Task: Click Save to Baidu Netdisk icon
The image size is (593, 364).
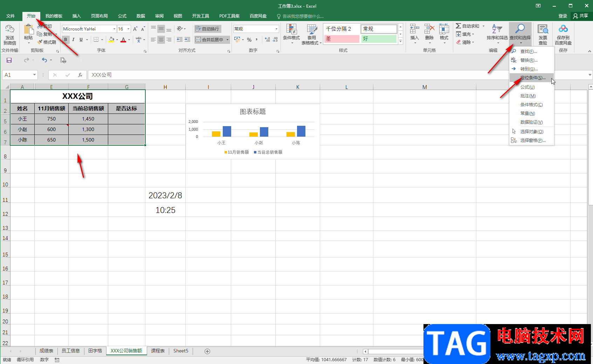Action: point(563,29)
